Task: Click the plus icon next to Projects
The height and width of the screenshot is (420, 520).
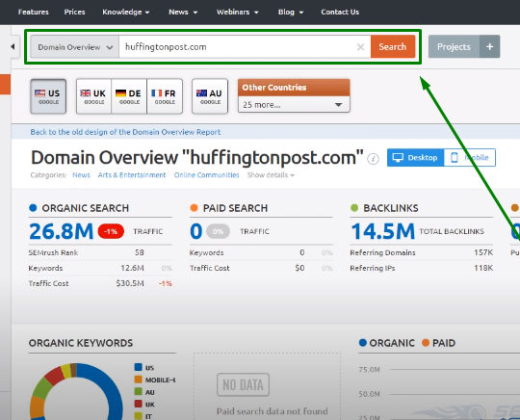Action: coord(489,47)
